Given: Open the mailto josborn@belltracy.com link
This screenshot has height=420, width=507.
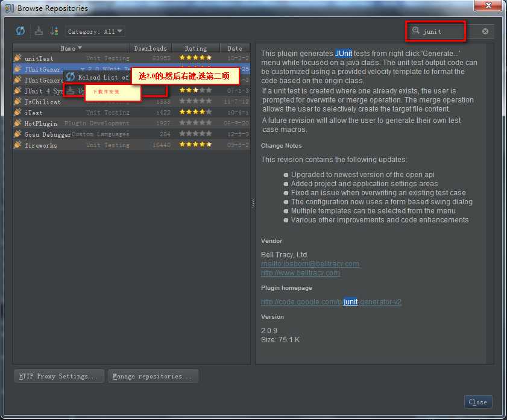Looking at the screenshot, I should click(x=310, y=264).
